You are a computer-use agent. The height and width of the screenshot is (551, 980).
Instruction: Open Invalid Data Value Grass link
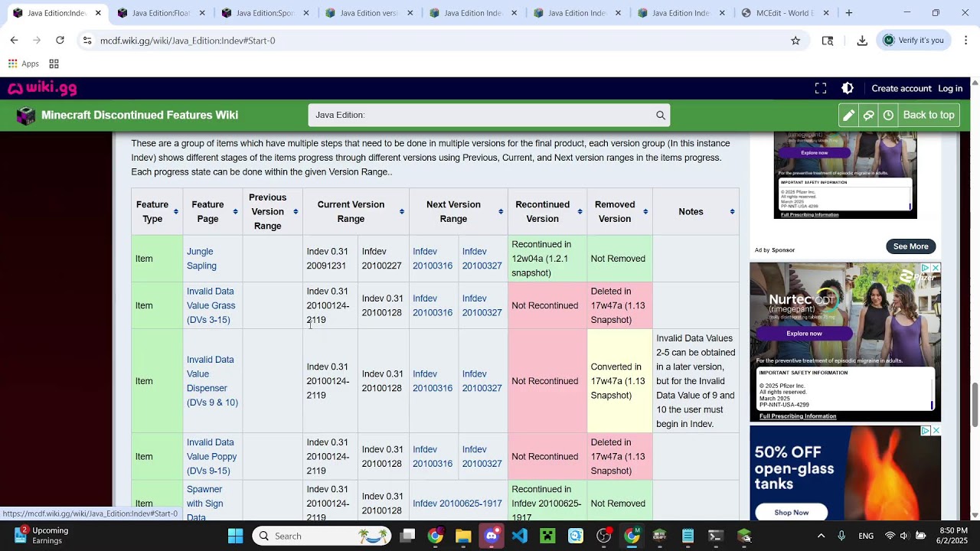click(x=211, y=305)
